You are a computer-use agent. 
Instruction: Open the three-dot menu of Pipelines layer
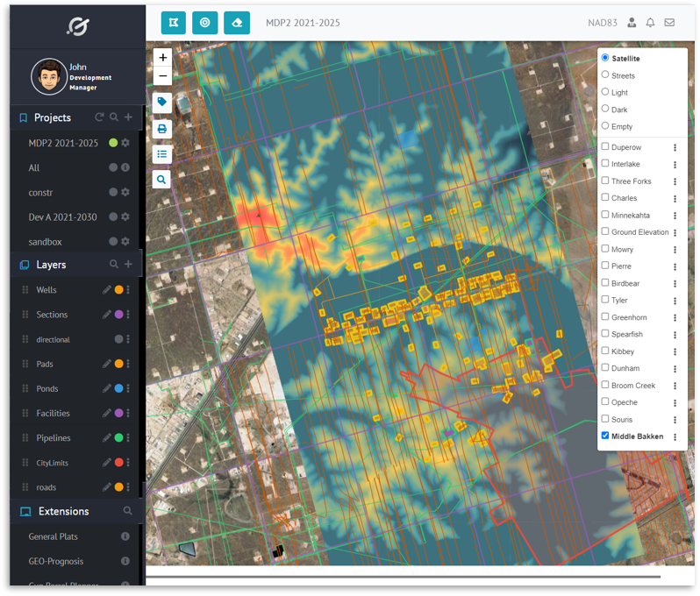[x=128, y=437]
